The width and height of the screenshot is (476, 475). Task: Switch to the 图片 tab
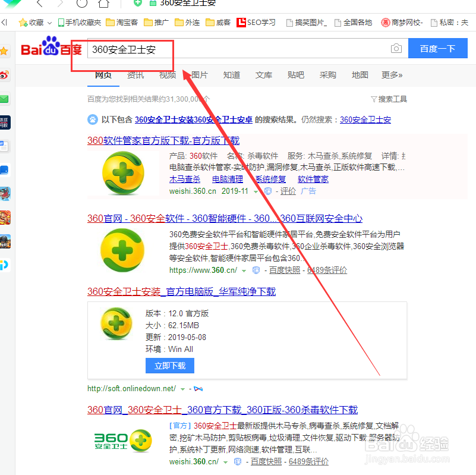pos(200,75)
